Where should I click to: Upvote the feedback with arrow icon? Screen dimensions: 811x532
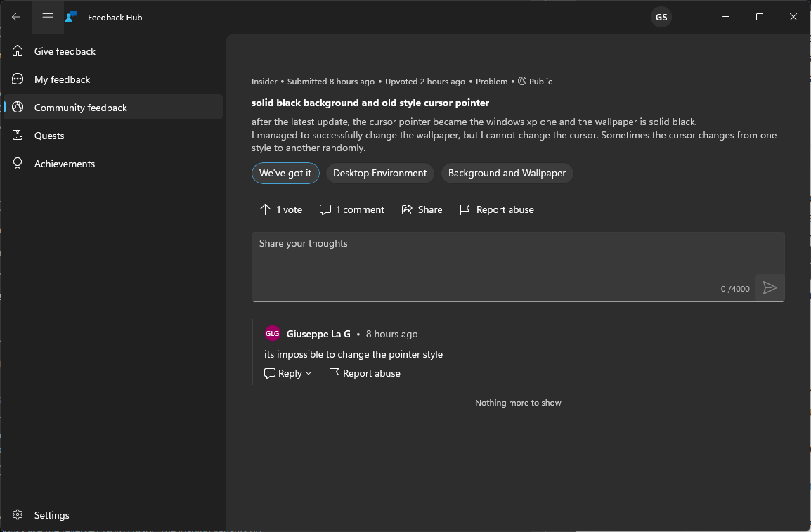click(281, 209)
